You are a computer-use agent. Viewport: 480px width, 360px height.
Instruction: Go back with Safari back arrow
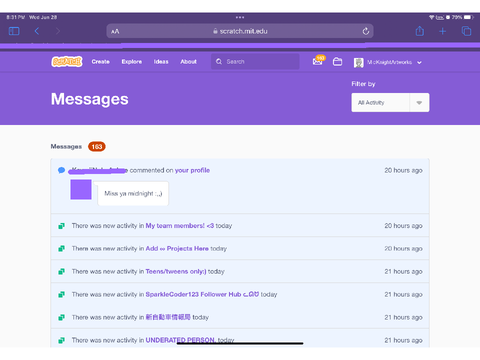coord(37,31)
